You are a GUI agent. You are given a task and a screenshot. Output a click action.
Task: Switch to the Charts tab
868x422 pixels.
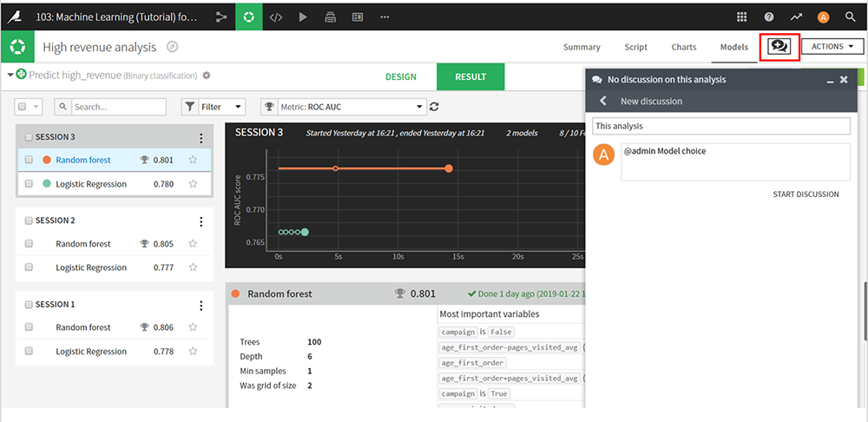[683, 47]
